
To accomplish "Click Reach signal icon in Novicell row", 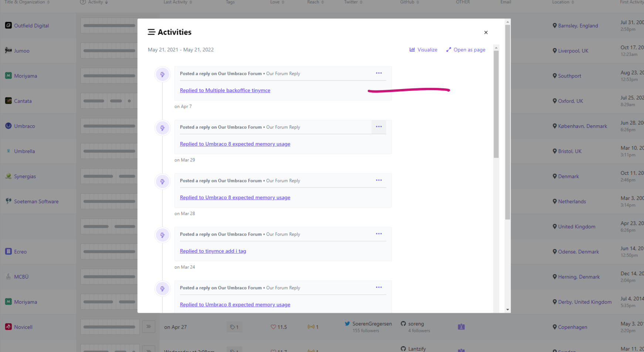I will click(x=311, y=327).
